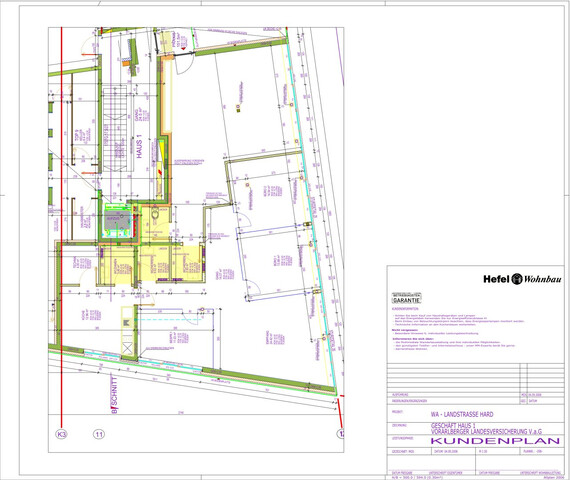Click the green wall along the bottom facade
The width and height of the screenshot is (570, 480).
(268, 381)
